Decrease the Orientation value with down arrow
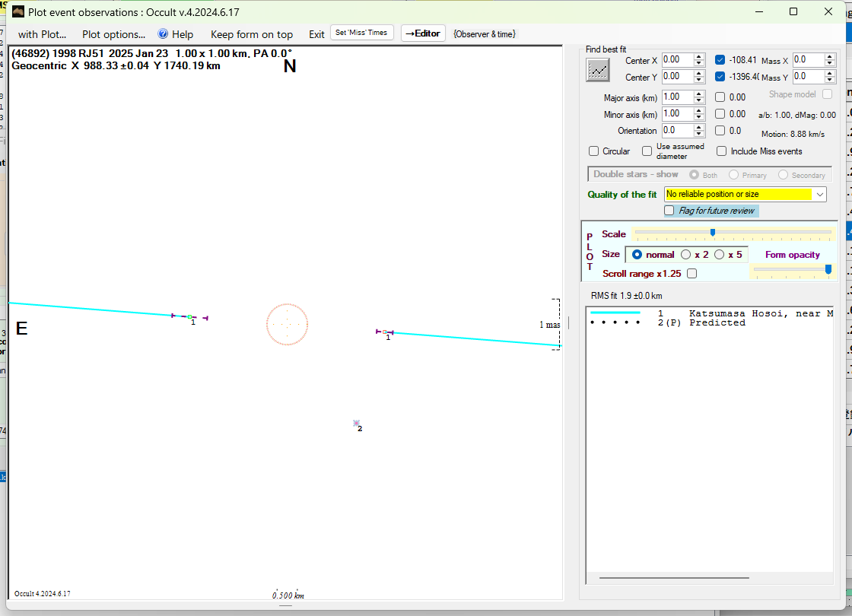This screenshot has height=616, width=852. pos(699,134)
